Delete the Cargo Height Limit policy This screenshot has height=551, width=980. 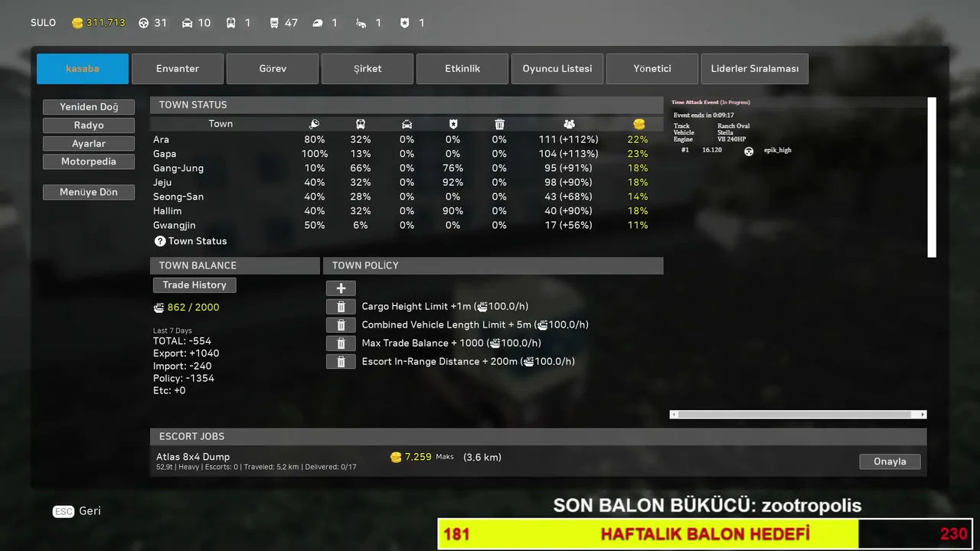click(x=341, y=307)
